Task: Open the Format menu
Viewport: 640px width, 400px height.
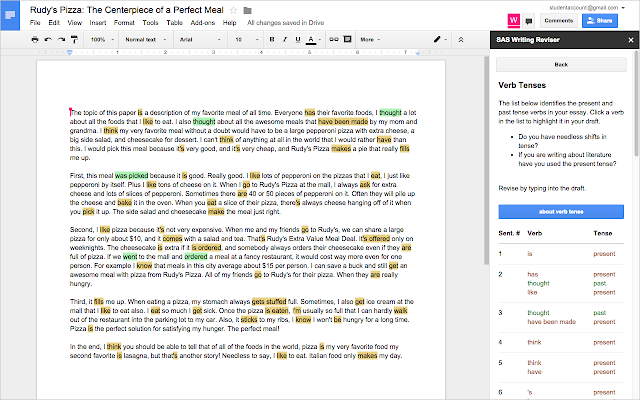Action: tap(124, 23)
